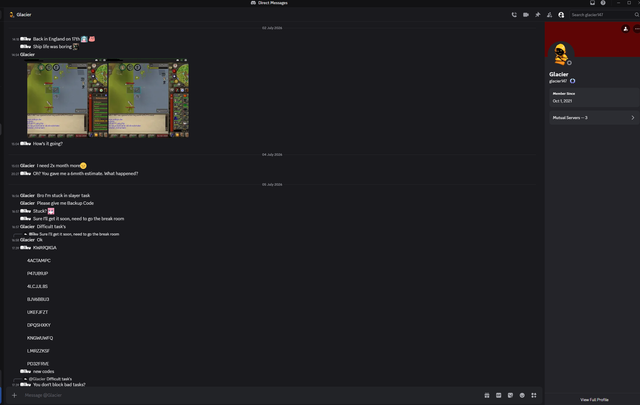Click the emoji after 'Stuck?'
The width and height of the screenshot is (640, 405).
click(x=51, y=211)
